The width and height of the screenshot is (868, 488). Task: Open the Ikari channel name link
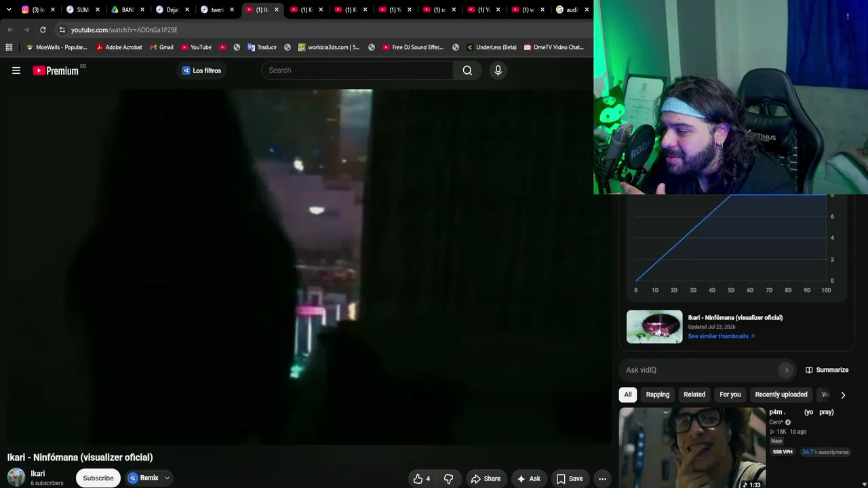coord(38,474)
